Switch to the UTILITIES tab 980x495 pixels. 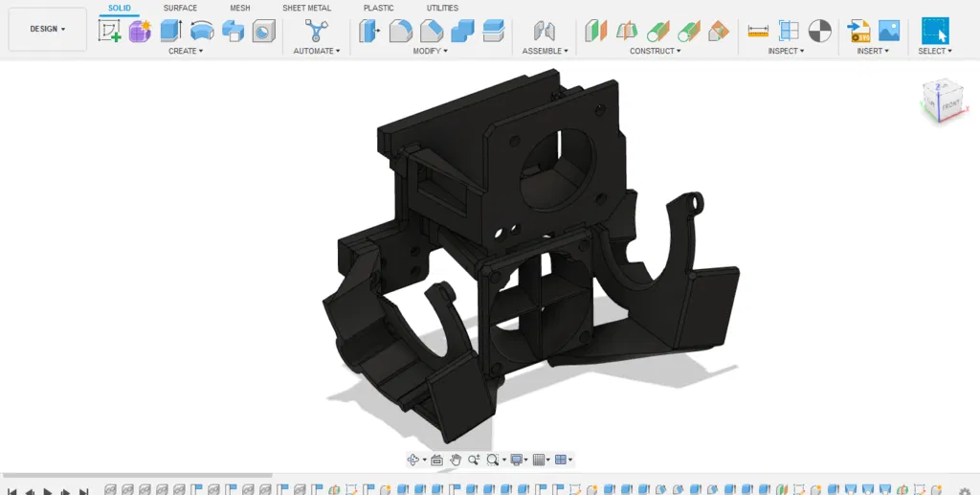(442, 8)
